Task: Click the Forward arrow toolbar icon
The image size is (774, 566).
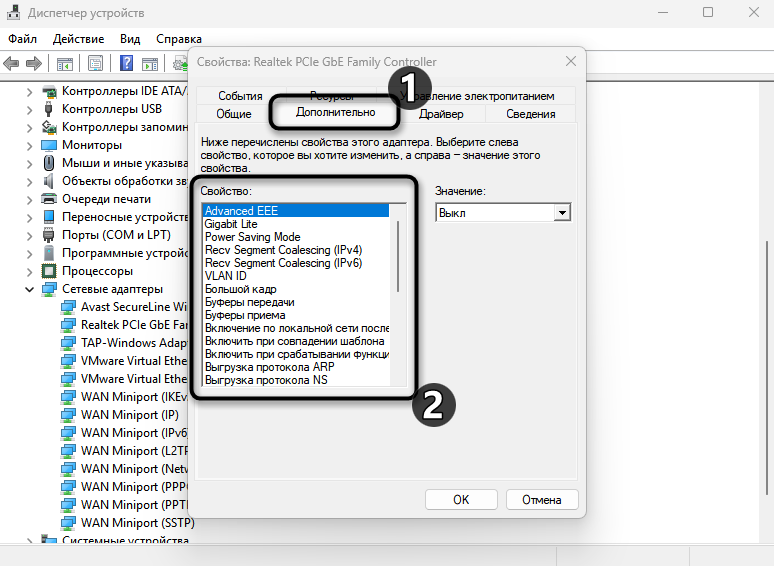Action: pyautogui.click(x=34, y=64)
